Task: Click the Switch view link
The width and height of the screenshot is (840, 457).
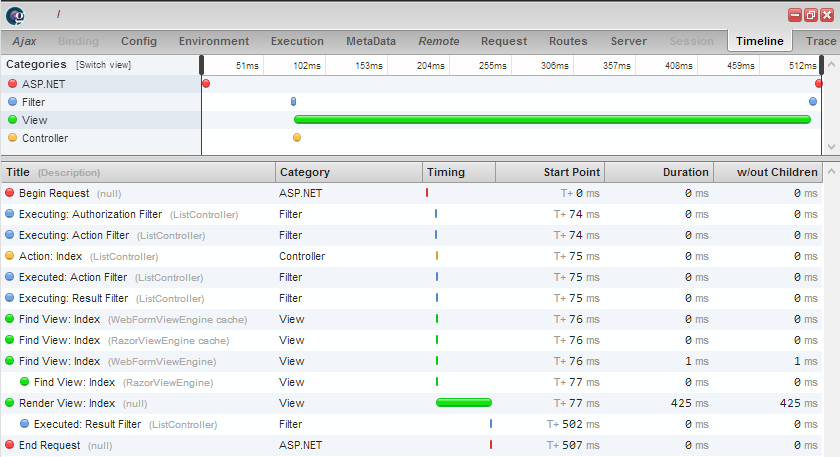Action: coord(103,65)
